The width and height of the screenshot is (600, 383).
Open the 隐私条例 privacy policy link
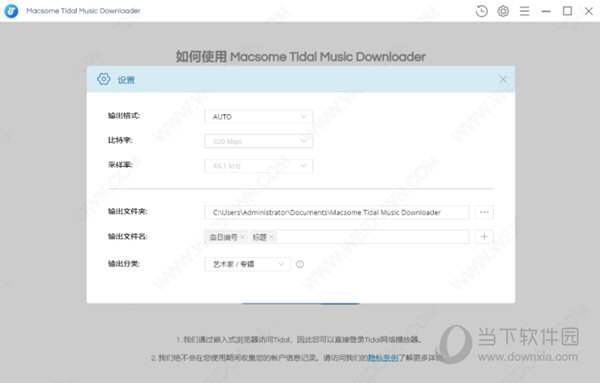coord(383,358)
